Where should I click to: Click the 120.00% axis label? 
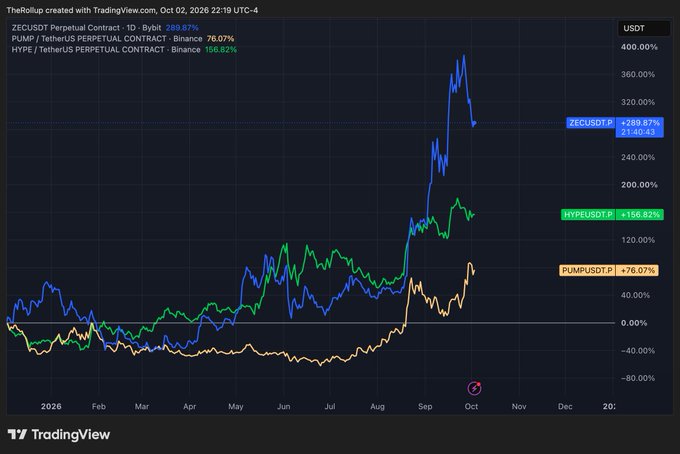point(638,240)
